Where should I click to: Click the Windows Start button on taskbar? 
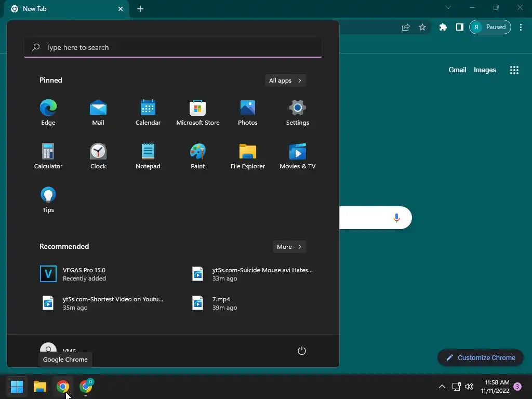pyautogui.click(x=17, y=387)
